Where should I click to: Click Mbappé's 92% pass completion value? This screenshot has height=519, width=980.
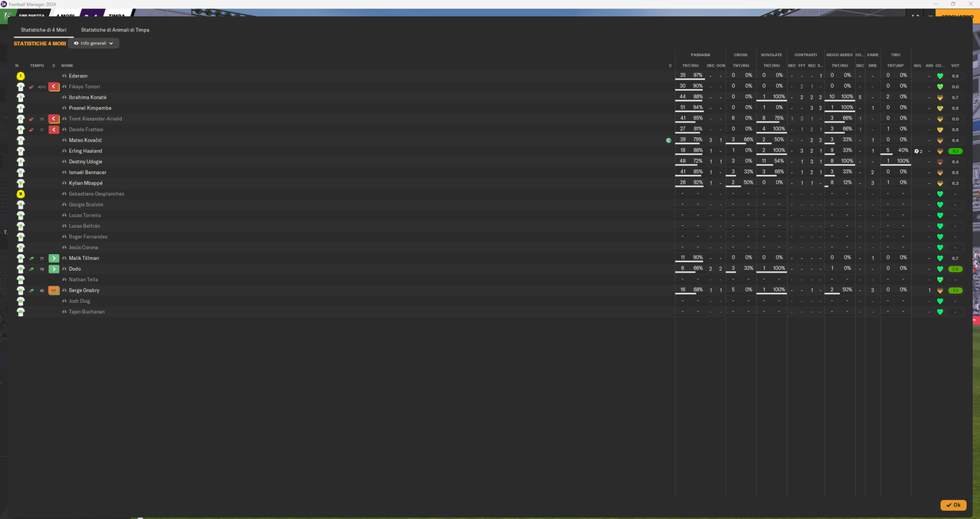coord(697,183)
